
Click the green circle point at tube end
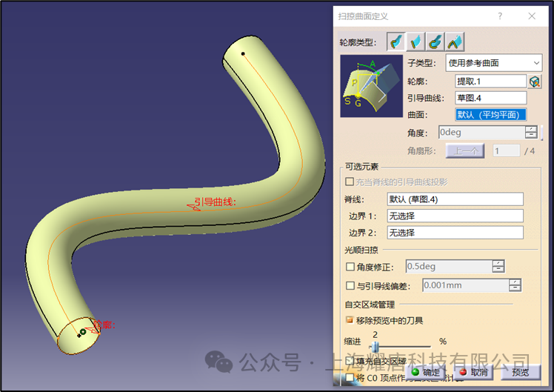(x=83, y=331)
